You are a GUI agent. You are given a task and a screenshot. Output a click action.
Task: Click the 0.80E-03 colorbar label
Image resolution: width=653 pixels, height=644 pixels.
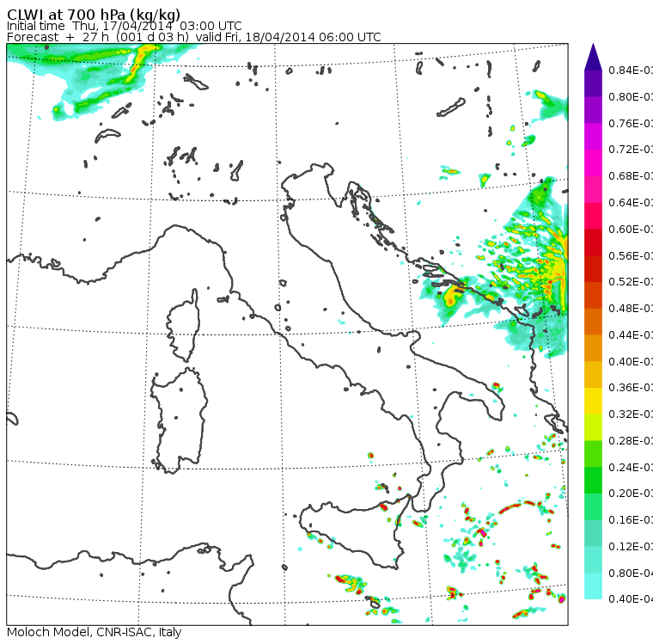(631, 96)
